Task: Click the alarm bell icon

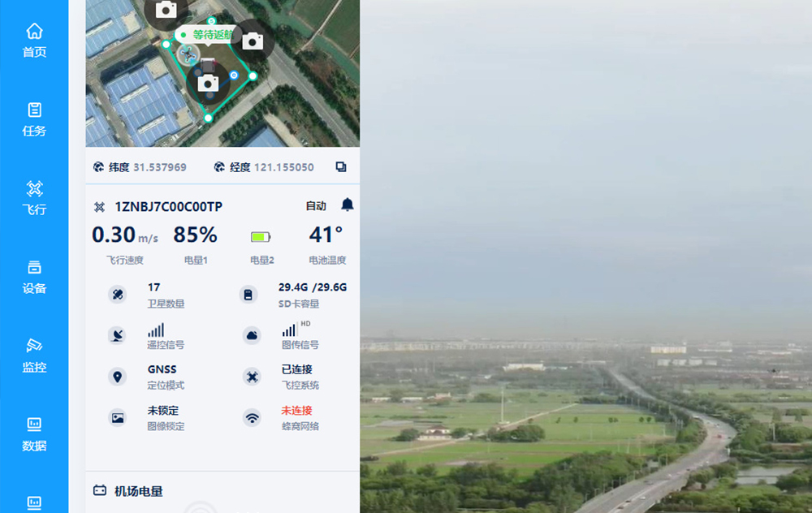Action: (348, 205)
